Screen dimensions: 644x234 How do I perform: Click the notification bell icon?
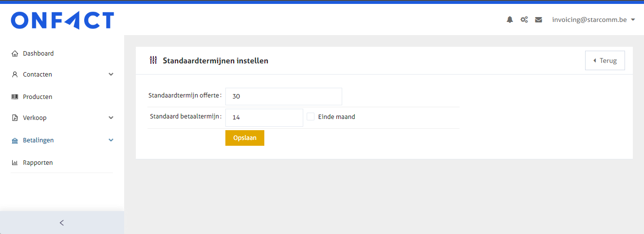point(510,20)
